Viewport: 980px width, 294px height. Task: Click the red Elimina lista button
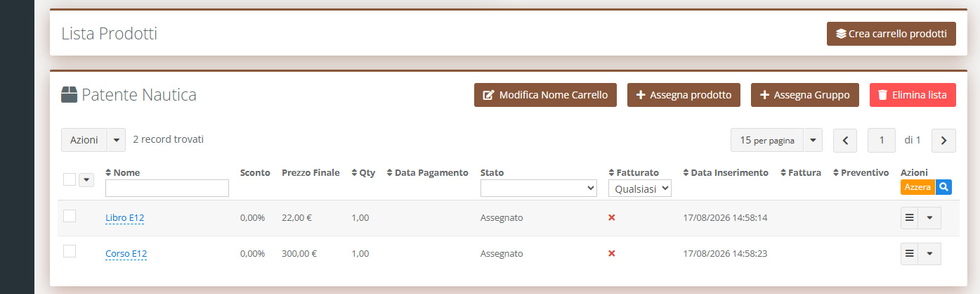(913, 95)
